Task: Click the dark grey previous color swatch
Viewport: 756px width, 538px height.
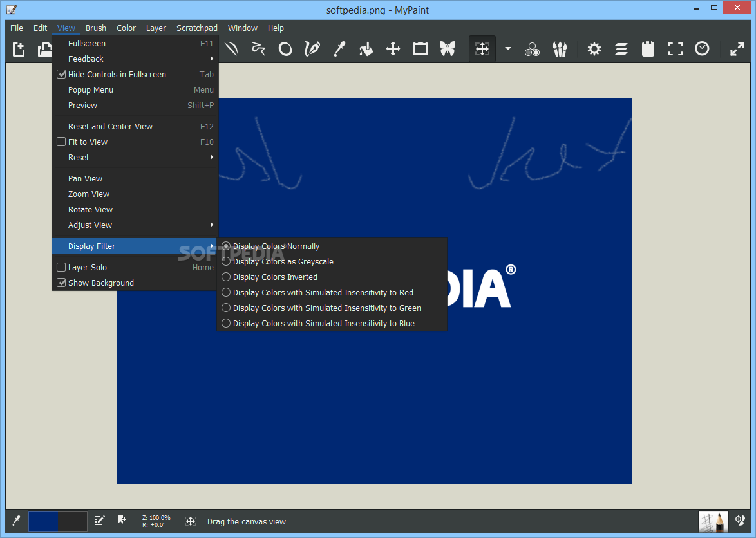Action: coord(72,521)
